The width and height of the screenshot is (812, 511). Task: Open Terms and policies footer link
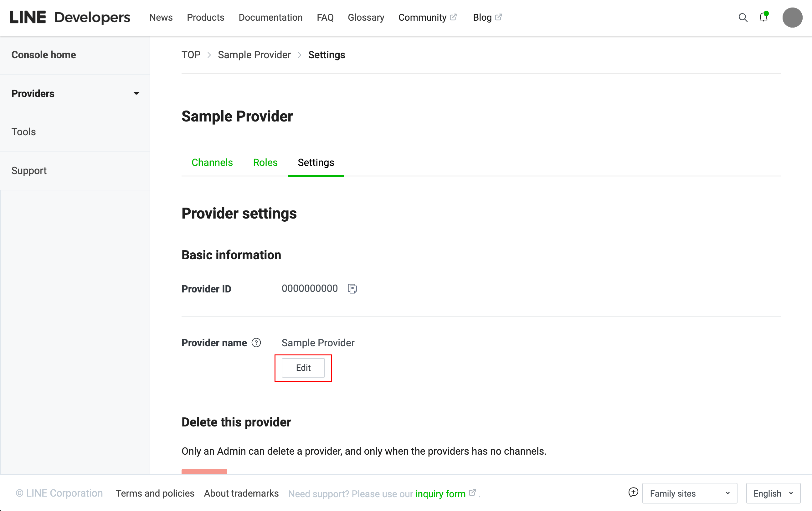tap(155, 493)
